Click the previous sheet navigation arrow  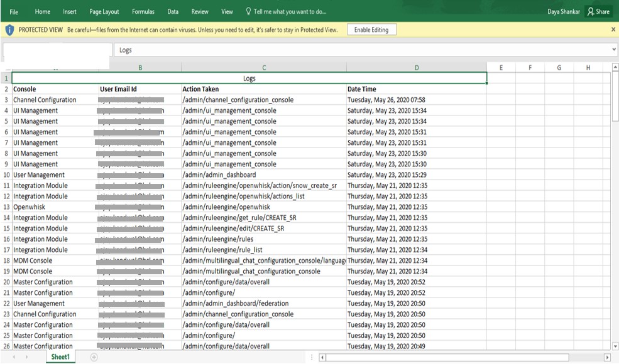point(15,357)
